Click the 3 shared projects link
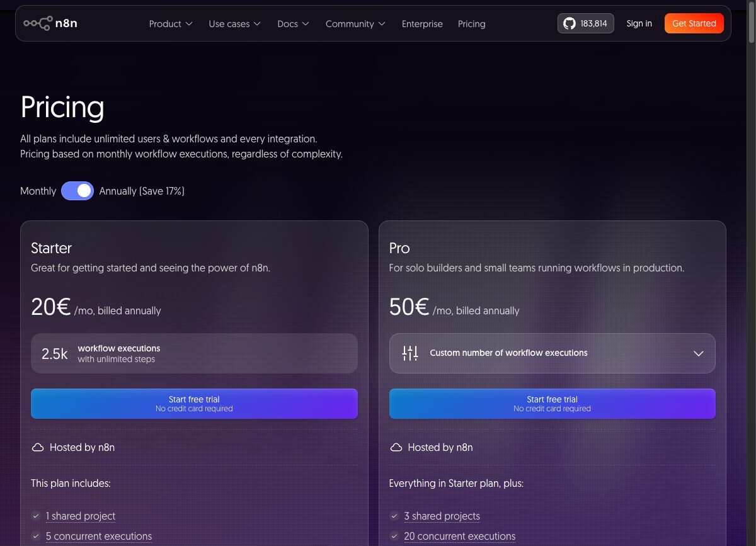 pos(442,516)
